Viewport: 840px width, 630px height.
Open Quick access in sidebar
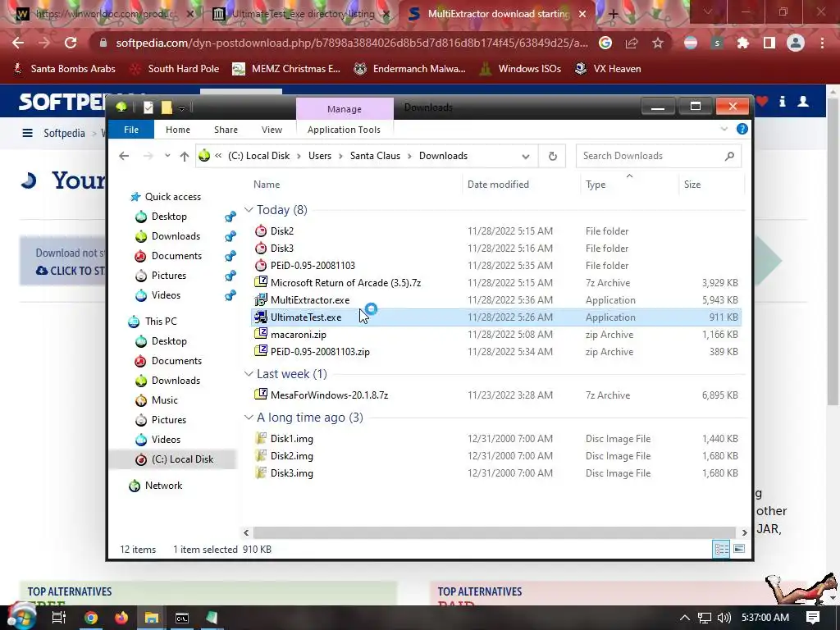pyautogui.click(x=172, y=197)
